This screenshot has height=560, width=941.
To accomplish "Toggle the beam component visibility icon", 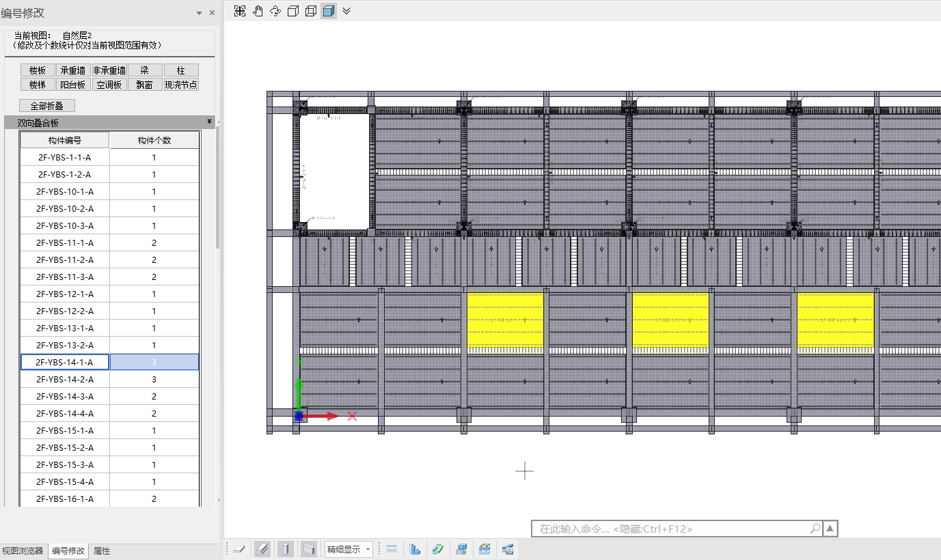I will (x=262, y=549).
